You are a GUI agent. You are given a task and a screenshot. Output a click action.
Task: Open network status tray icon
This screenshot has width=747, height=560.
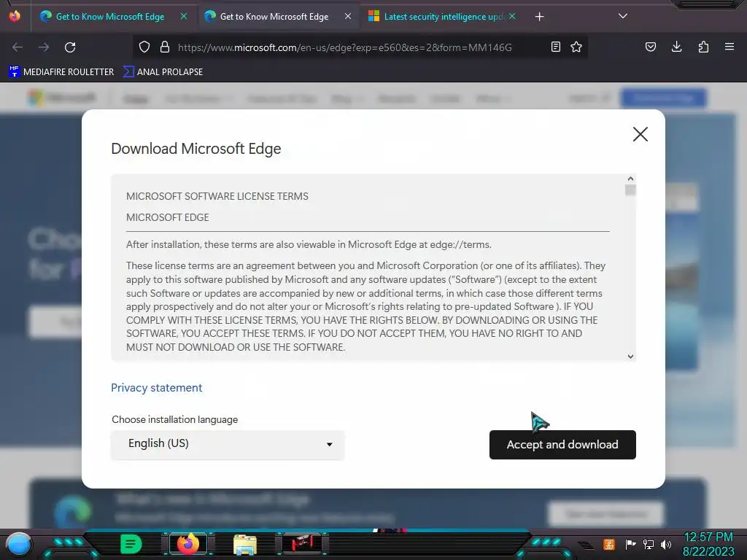point(649,544)
